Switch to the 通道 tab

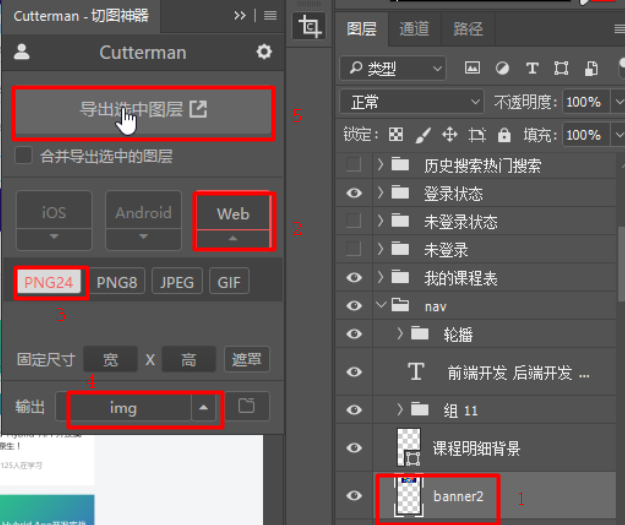pyautogui.click(x=414, y=29)
